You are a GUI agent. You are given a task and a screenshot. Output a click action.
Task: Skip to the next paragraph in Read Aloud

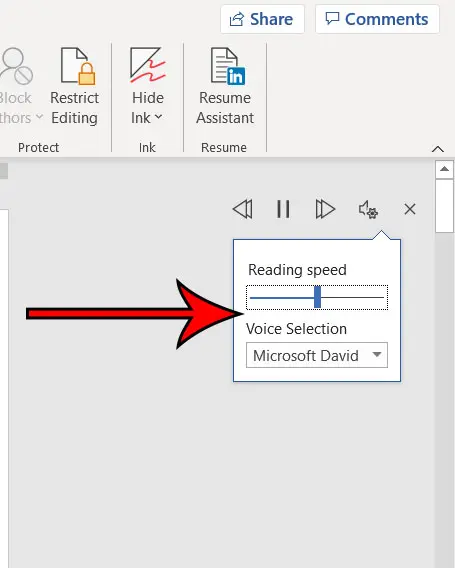325,209
